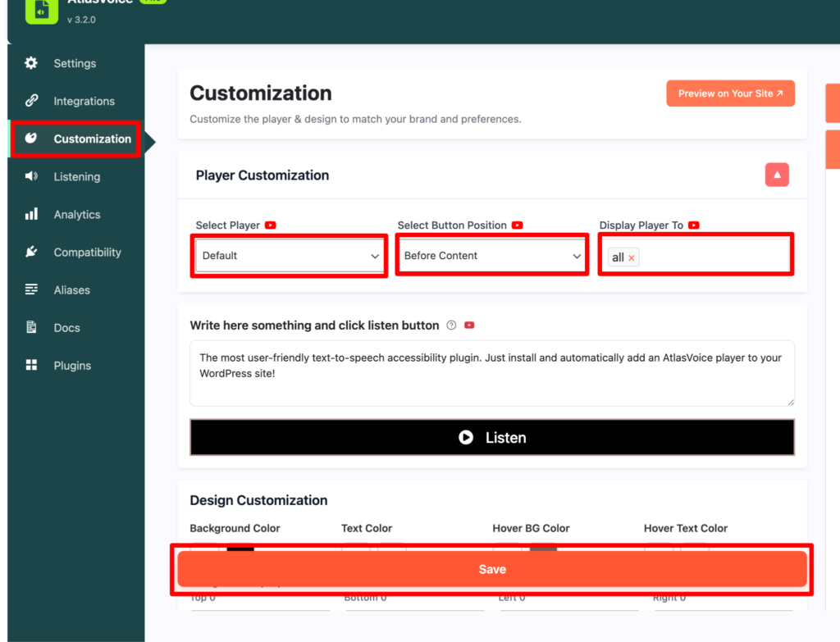Image resolution: width=840 pixels, height=642 pixels.
Task: Remove the 'all' tag with x
Action: click(x=632, y=258)
